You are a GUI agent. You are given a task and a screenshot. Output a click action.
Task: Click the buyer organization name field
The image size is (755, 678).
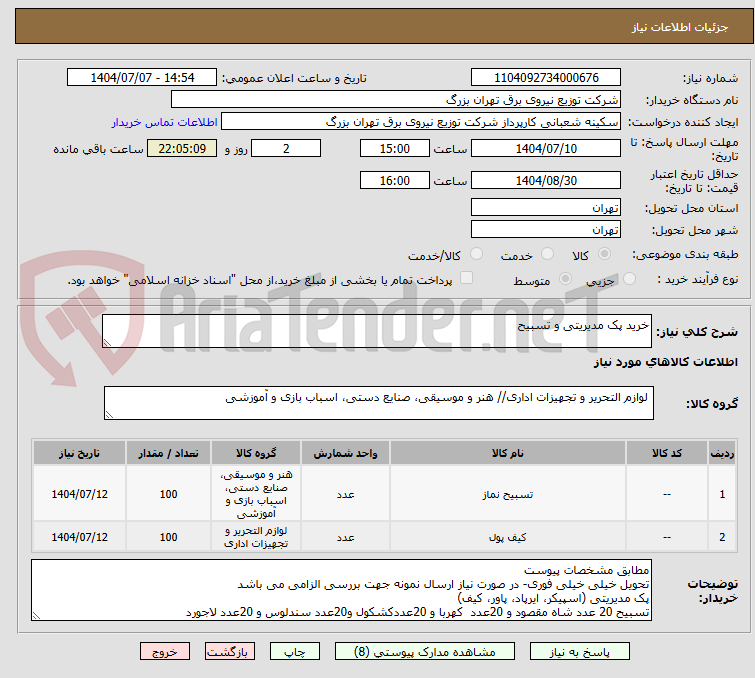pos(395,100)
